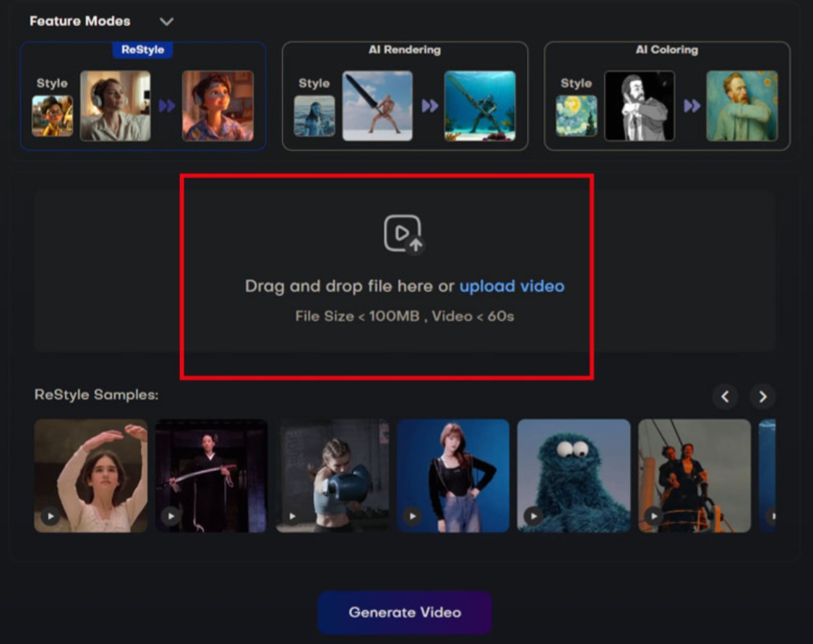The width and height of the screenshot is (813, 644).
Task: Play the sword woman sample video
Action: point(171,516)
